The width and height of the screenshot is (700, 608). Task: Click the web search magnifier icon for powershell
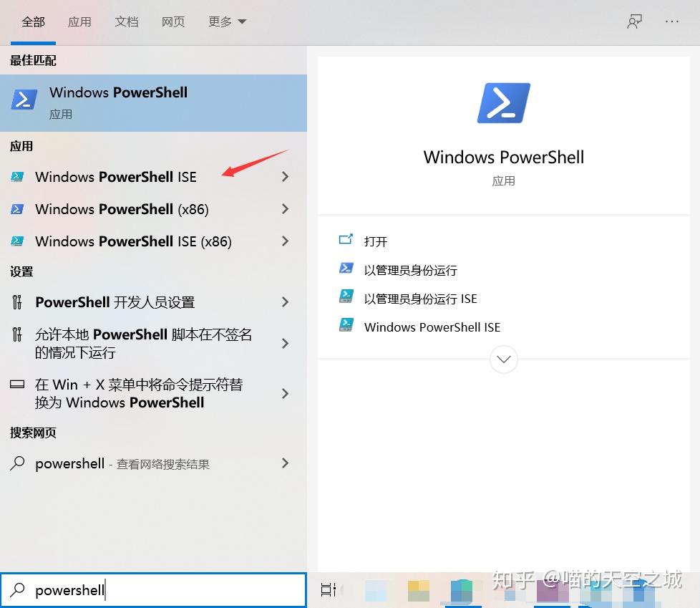17,463
